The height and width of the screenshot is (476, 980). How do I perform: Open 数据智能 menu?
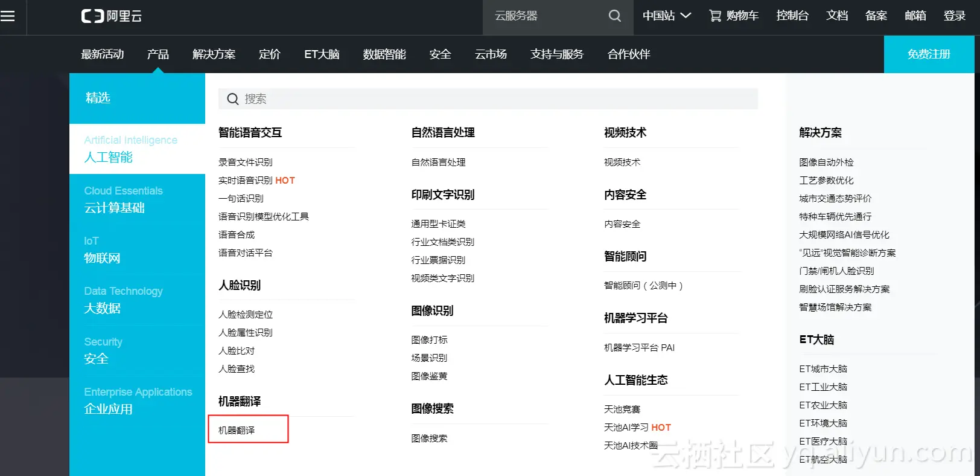(384, 54)
